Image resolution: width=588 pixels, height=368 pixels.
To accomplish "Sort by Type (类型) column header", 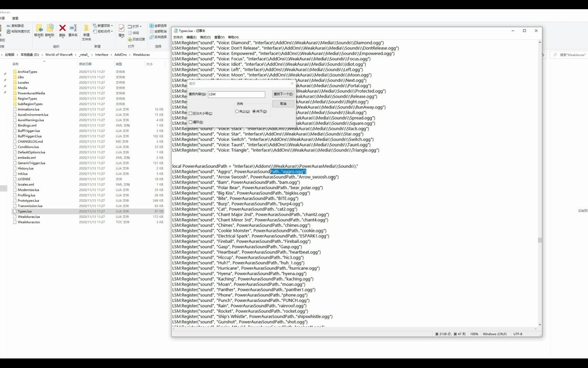I will click(119, 64).
